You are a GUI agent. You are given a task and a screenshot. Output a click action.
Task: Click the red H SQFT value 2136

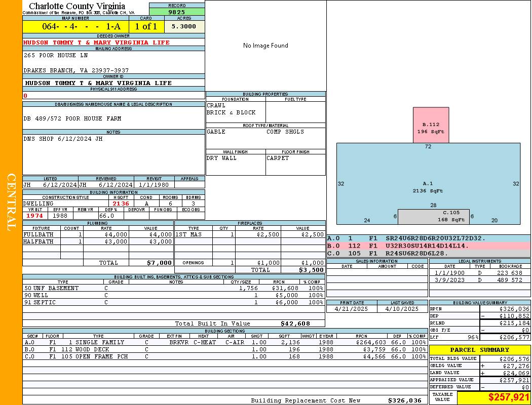[x=121, y=204]
